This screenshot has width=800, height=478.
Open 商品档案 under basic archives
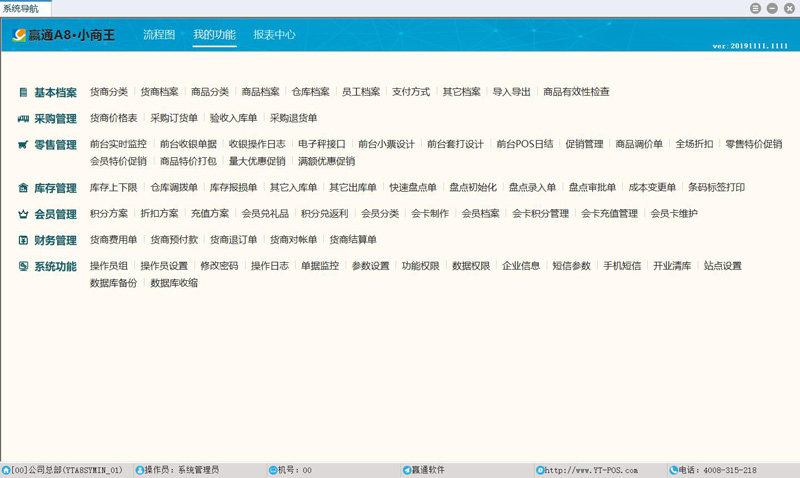point(260,92)
